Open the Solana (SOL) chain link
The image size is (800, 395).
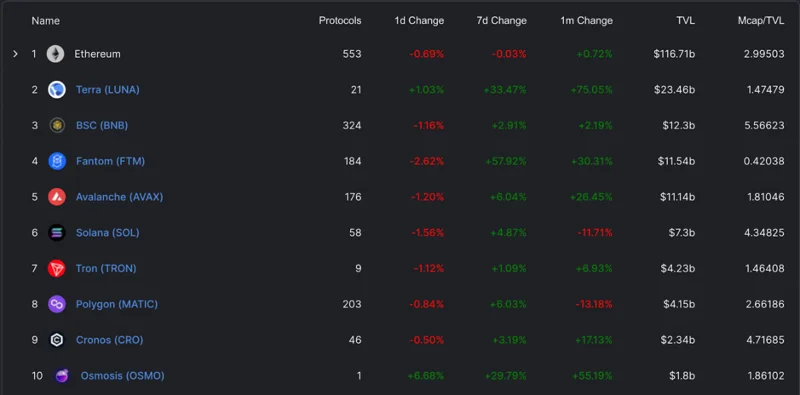pos(108,233)
